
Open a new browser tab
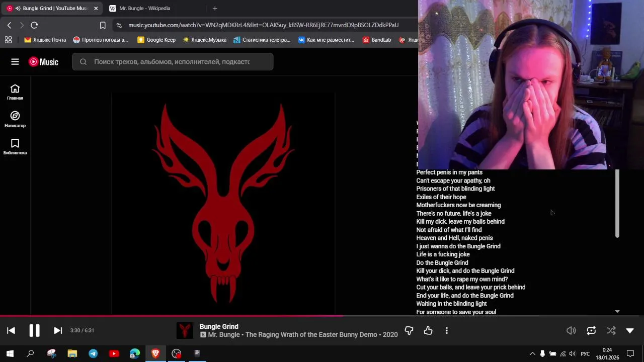[215, 8]
